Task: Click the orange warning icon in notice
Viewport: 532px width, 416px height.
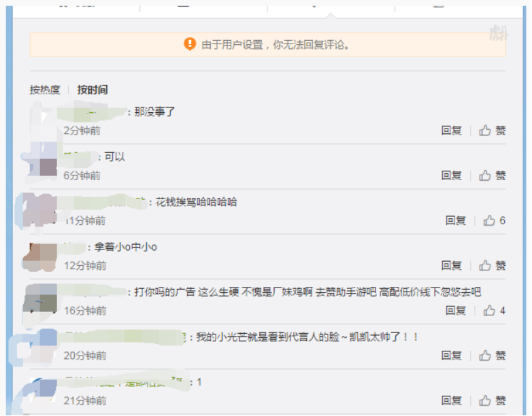Action: point(190,44)
